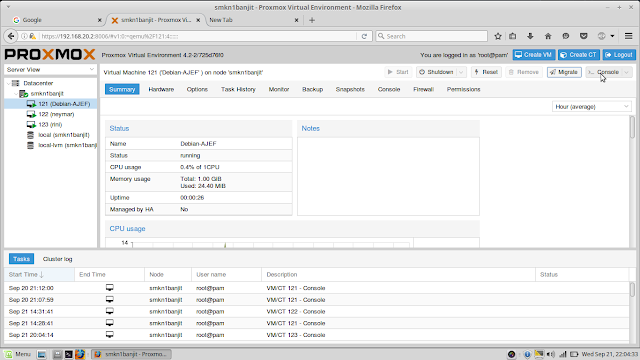The width and height of the screenshot is (640, 360).
Task: Switch to the Options tab
Action: (197, 89)
